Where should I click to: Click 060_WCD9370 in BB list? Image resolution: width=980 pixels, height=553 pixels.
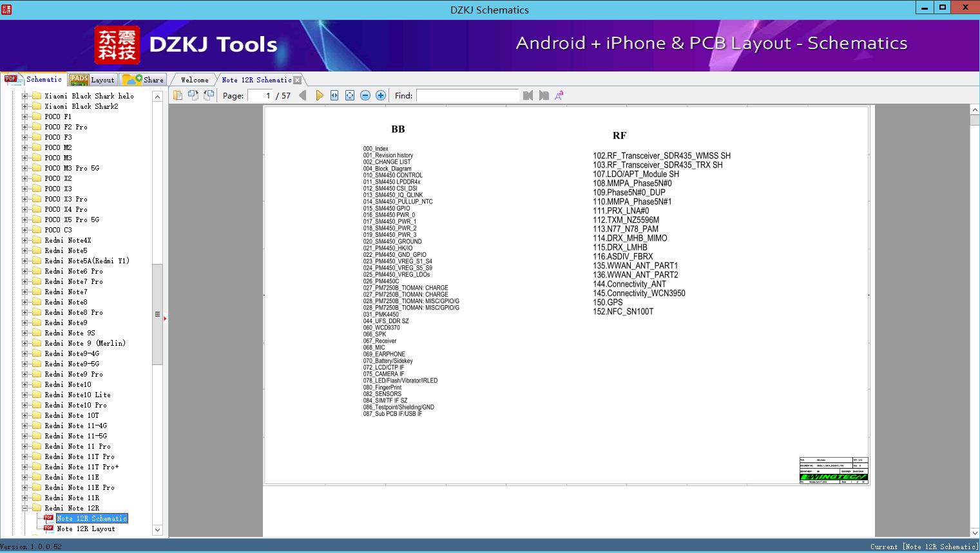[381, 328]
